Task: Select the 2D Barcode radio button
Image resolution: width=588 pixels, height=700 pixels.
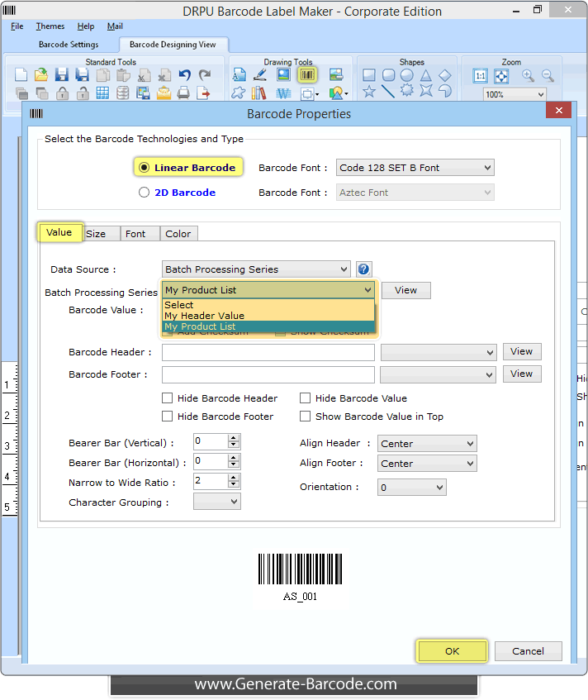Action: tap(144, 193)
